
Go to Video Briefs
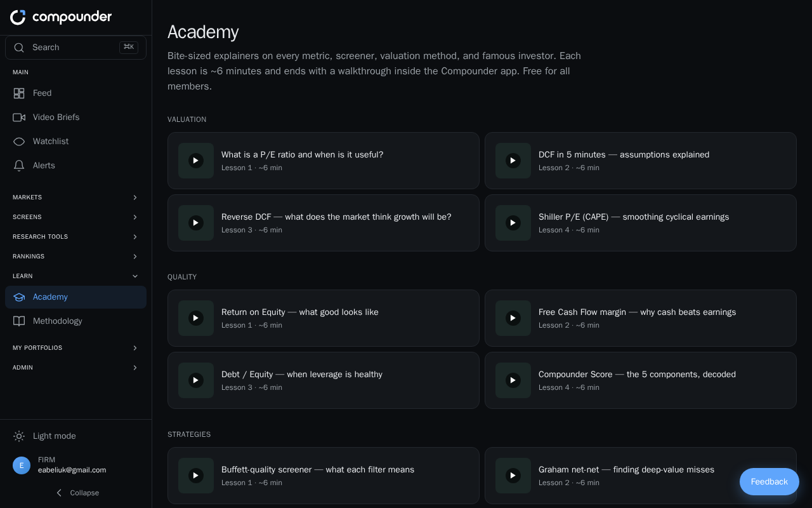coord(75,117)
